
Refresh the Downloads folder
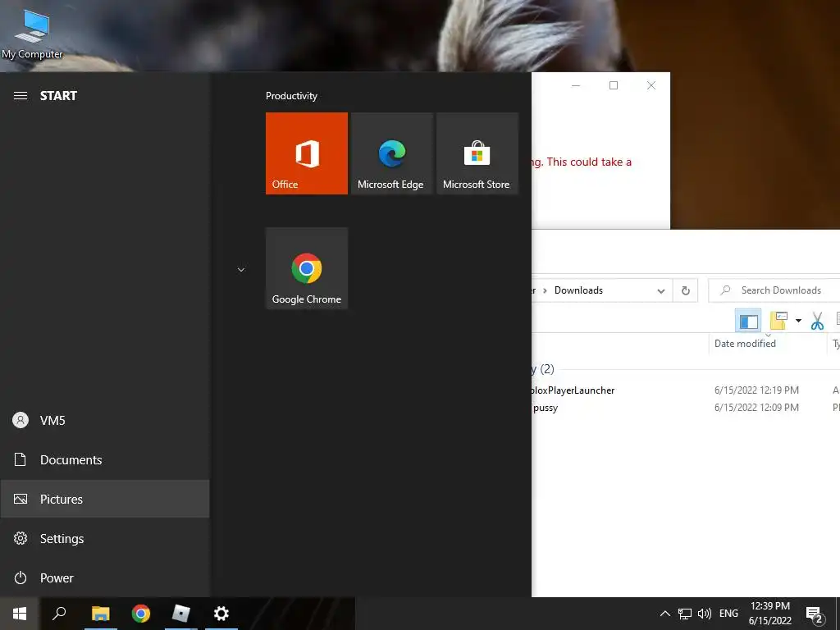[686, 291]
